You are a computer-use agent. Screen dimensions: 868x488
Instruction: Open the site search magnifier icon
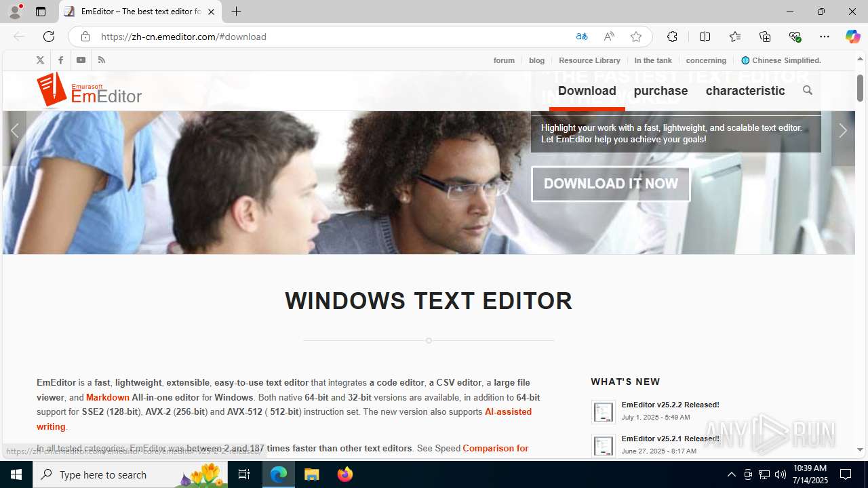807,90
